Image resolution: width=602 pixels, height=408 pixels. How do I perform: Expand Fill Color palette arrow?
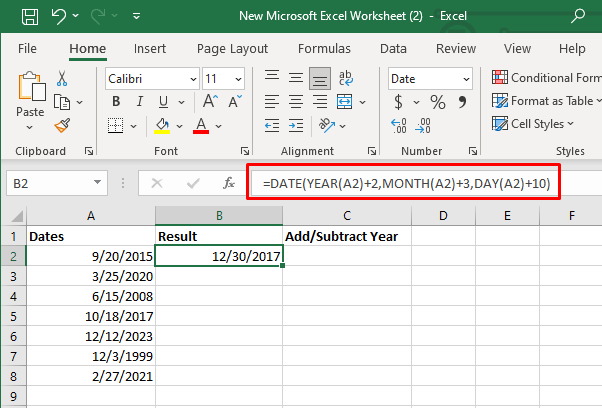tap(179, 126)
